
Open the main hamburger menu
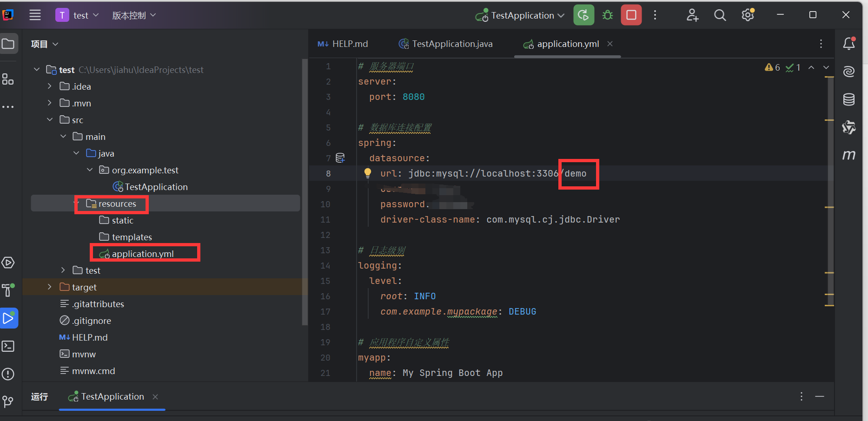[35, 15]
